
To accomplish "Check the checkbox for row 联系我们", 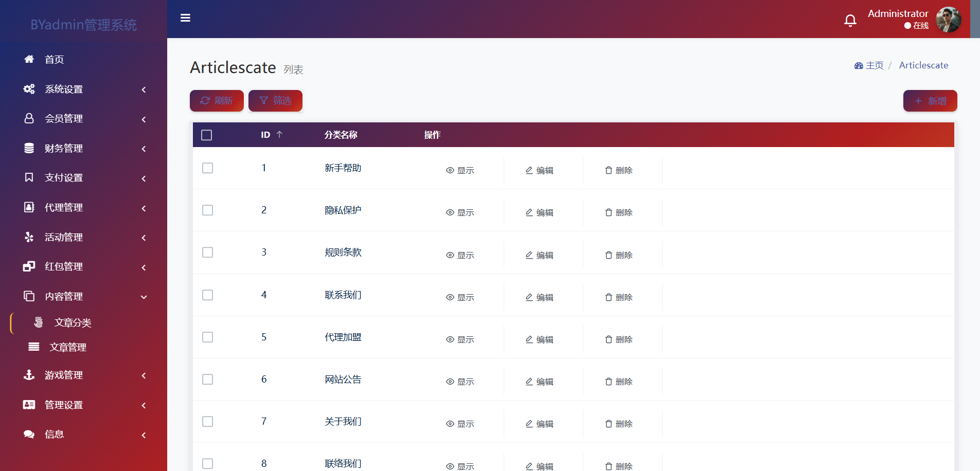I will pyautogui.click(x=207, y=295).
